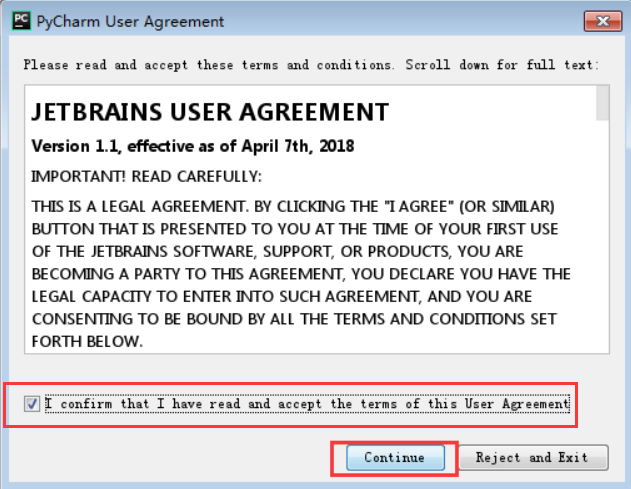631x489 pixels.
Task: Click the Version 1.1 effective date line
Action: pos(193,146)
